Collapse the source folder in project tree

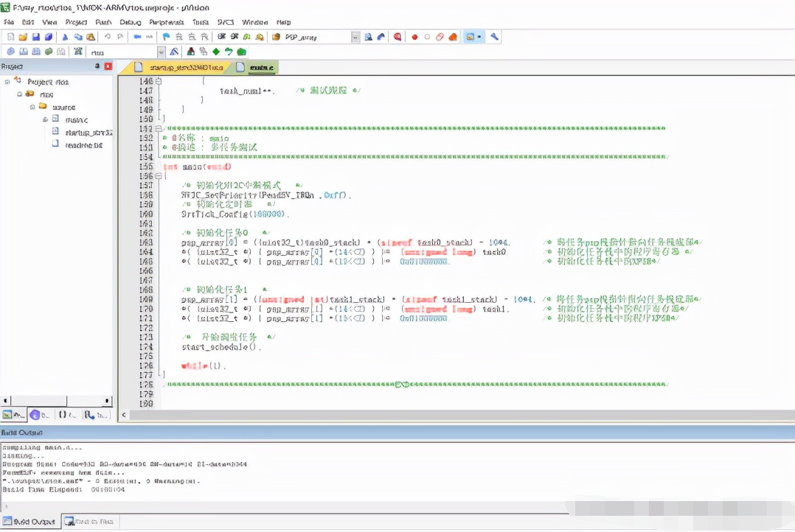point(32,107)
